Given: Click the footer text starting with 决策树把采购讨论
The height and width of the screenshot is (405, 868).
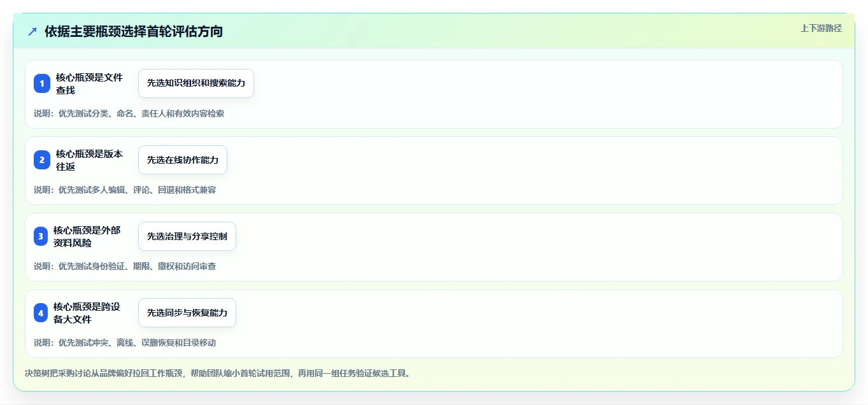Looking at the screenshot, I should (x=218, y=373).
